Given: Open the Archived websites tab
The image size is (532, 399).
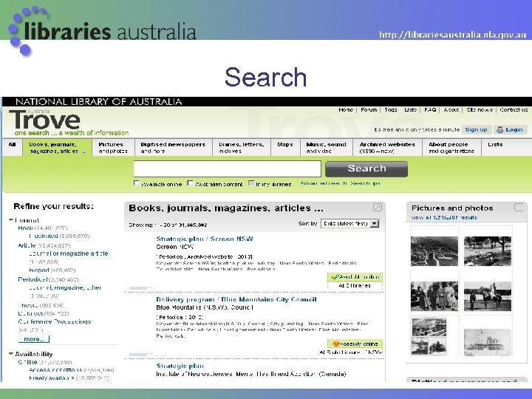Looking at the screenshot, I should 387,148.
